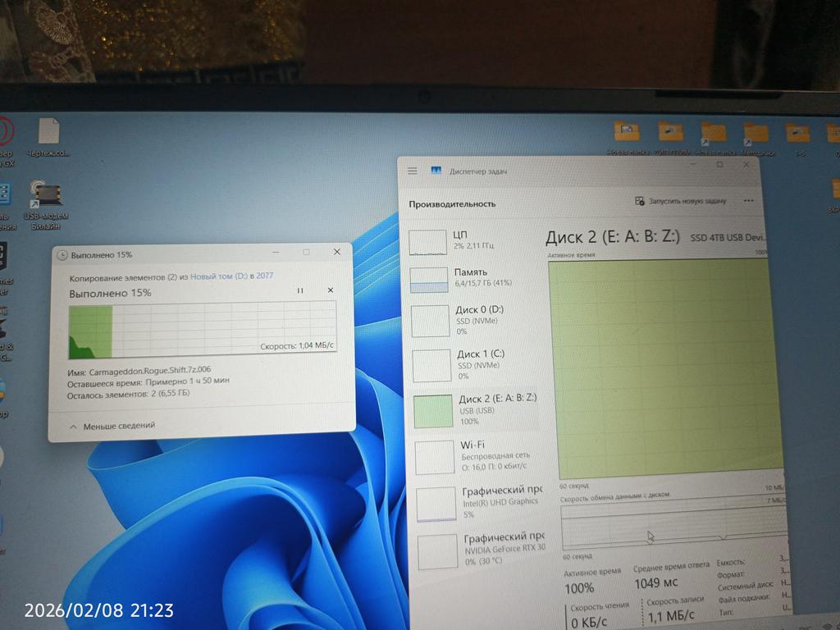The height and width of the screenshot is (630, 840).
Task: Click the Диск 2 usage graph thumbnail
Action: [x=433, y=410]
